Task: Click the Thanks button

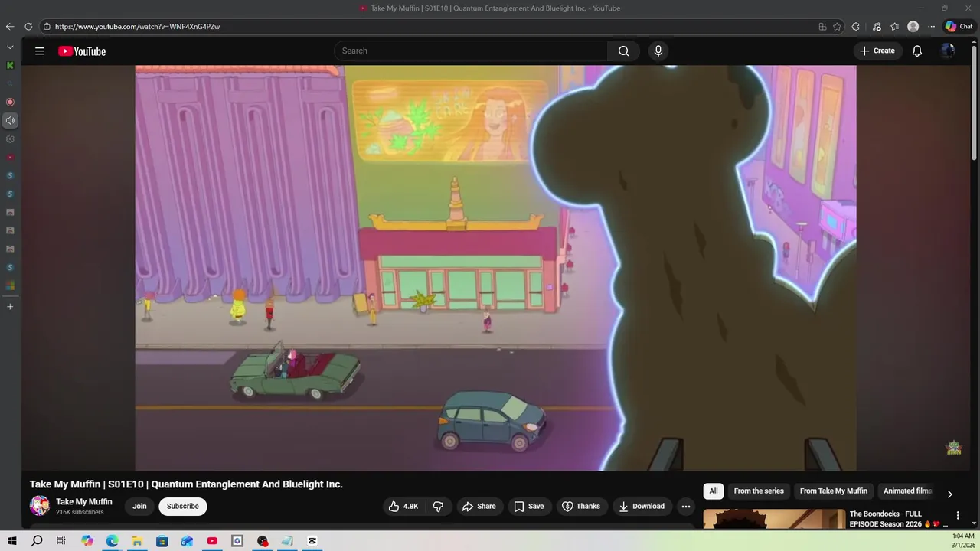Action: tap(581, 507)
